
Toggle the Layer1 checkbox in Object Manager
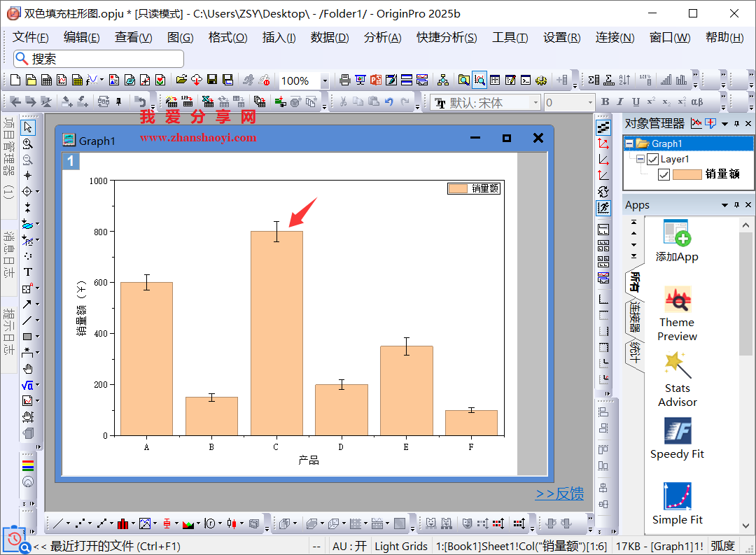point(653,159)
